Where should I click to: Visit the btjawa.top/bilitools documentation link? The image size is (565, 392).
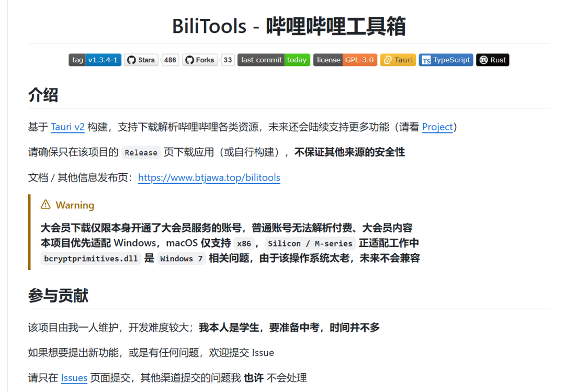pyautogui.click(x=209, y=178)
